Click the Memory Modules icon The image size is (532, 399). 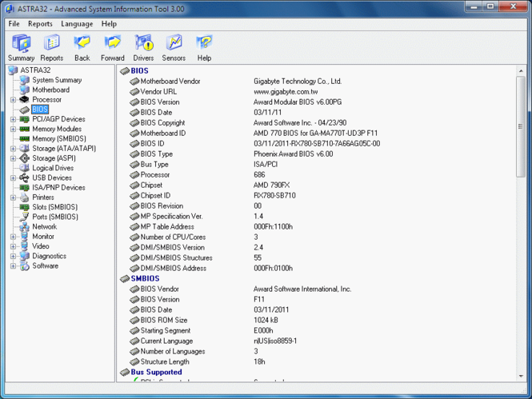click(x=25, y=130)
